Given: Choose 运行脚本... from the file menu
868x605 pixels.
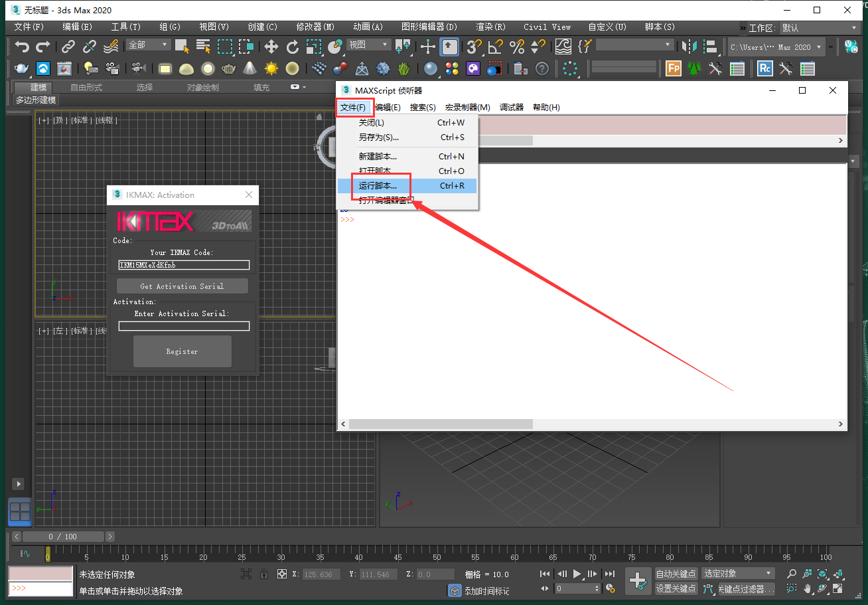Looking at the screenshot, I should (407, 186).
